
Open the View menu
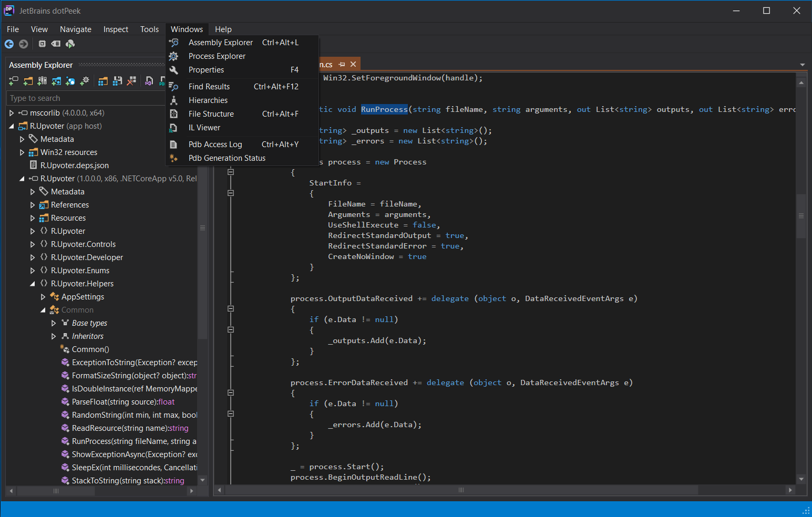pyautogui.click(x=39, y=29)
